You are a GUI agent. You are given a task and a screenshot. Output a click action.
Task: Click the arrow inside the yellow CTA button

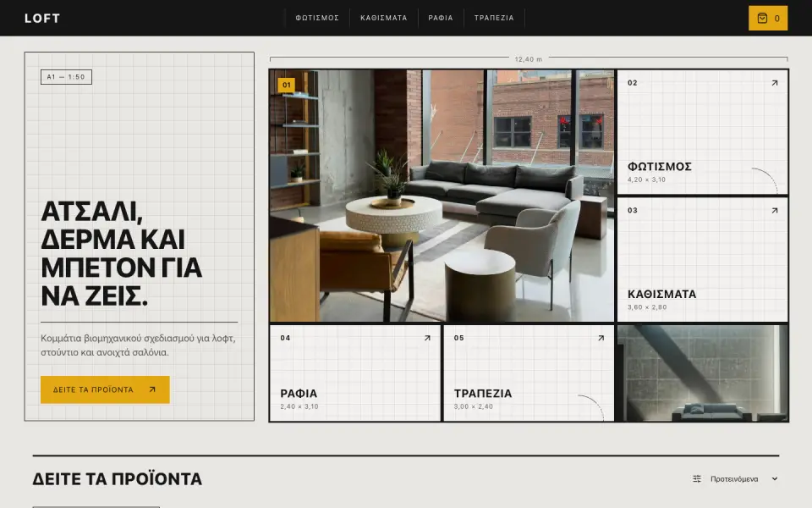pos(152,389)
